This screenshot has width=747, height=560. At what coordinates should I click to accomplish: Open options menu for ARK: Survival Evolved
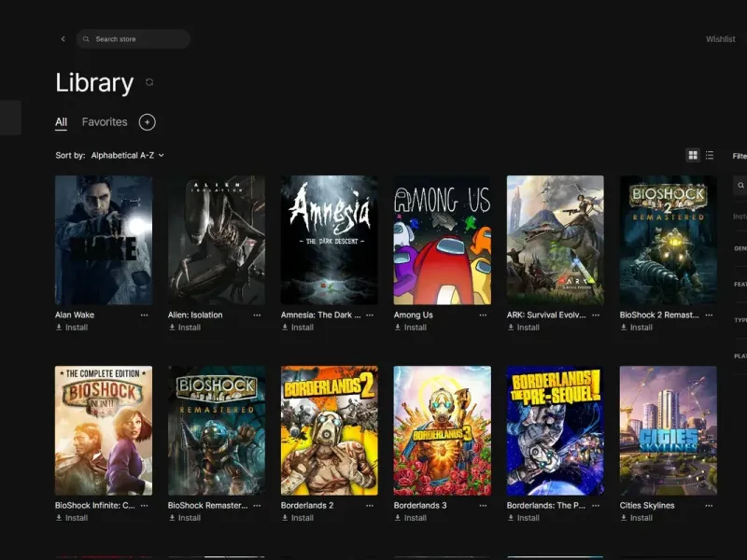(596, 315)
